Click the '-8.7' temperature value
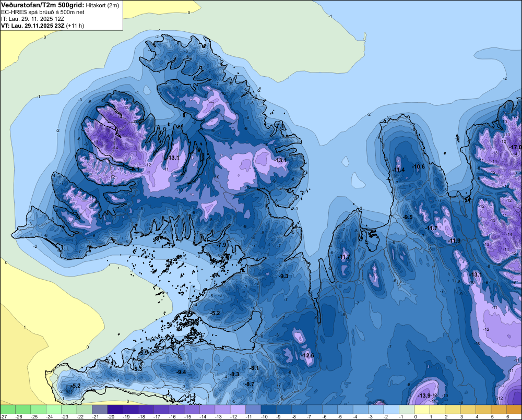522x420 pixels. tap(250, 384)
